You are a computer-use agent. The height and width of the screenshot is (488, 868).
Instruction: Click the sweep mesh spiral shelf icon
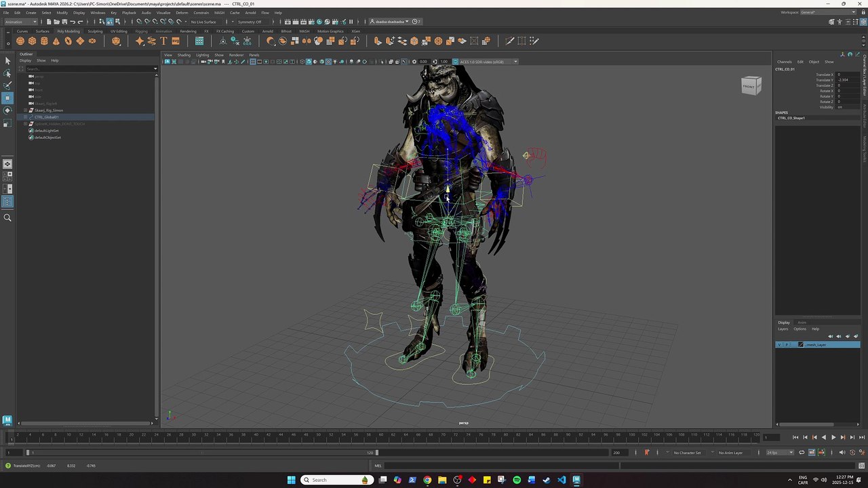pyautogui.click(x=151, y=41)
